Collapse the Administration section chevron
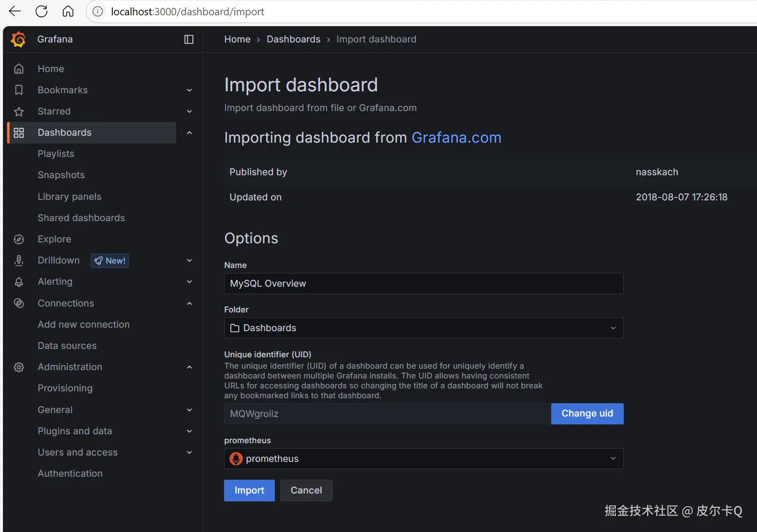The height and width of the screenshot is (532, 757). click(x=189, y=367)
